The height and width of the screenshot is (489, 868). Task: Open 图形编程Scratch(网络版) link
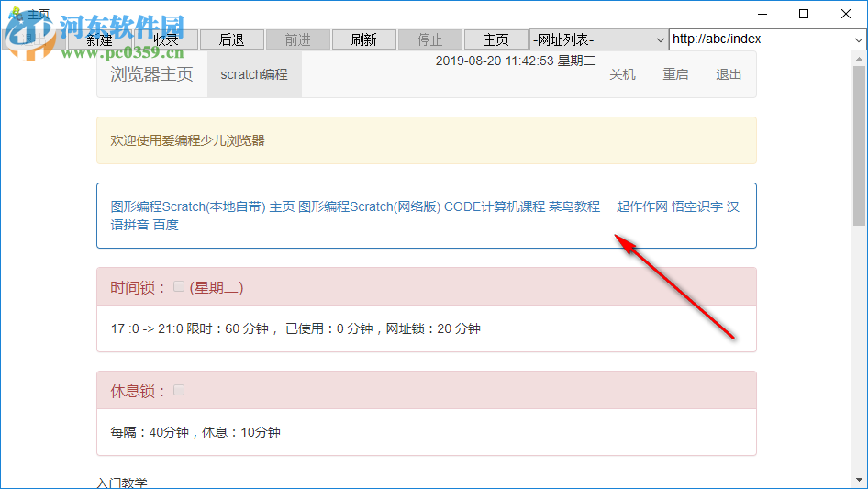[x=369, y=206]
